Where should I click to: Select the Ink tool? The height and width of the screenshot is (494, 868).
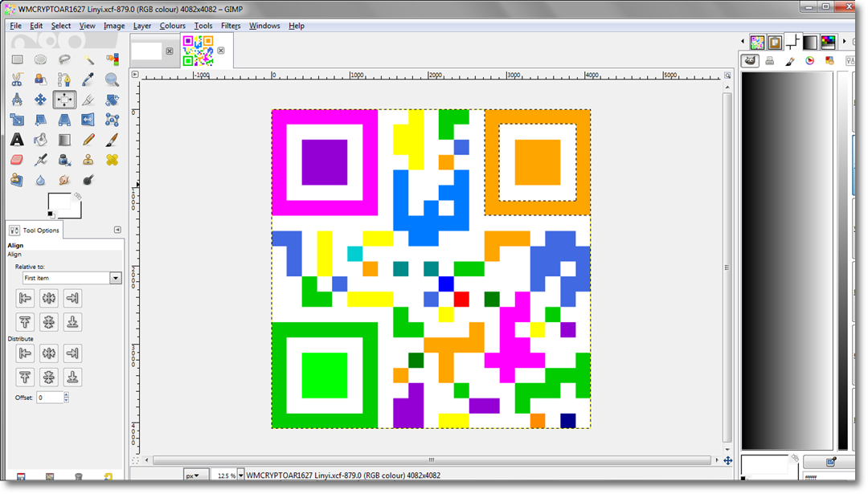pyautogui.click(x=64, y=160)
